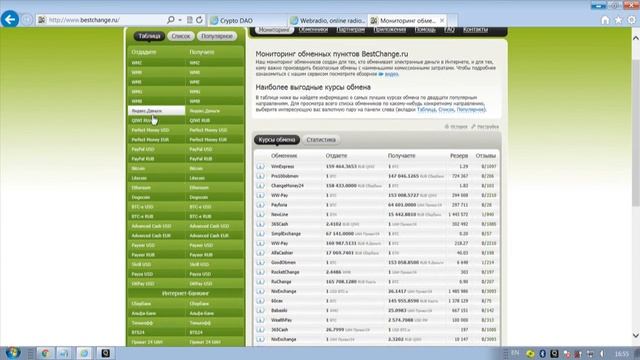Open the Приложения menu item
The height and width of the screenshot is (360, 640).
coord(389,30)
